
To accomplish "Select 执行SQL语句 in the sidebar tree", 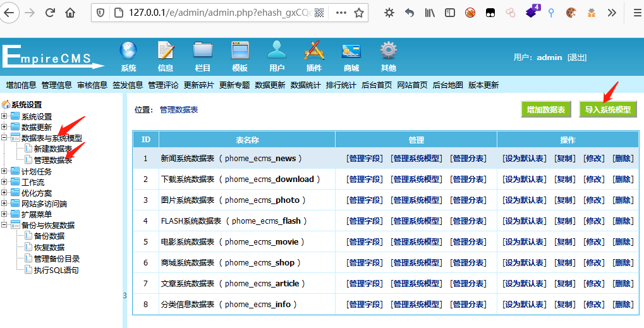I will pyautogui.click(x=56, y=270).
